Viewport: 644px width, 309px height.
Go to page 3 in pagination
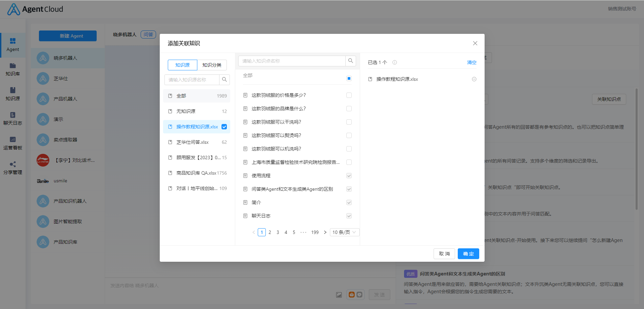[278, 232]
